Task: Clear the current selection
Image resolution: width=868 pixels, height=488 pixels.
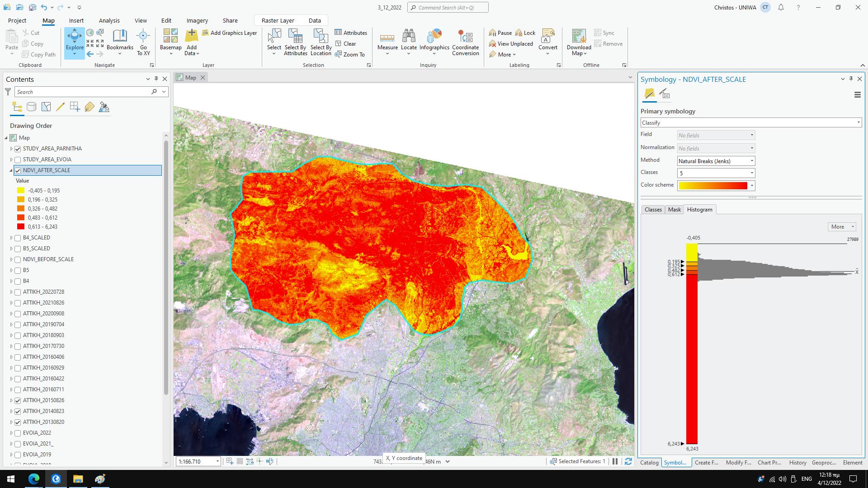Action: click(x=345, y=43)
